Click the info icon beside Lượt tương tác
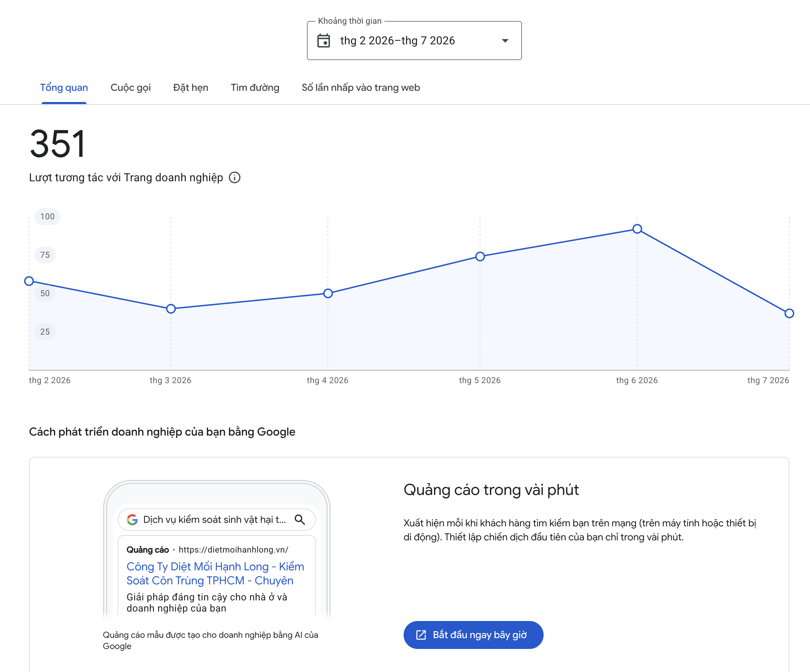The width and height of the screenshot is (810, 672). (235, 177)
